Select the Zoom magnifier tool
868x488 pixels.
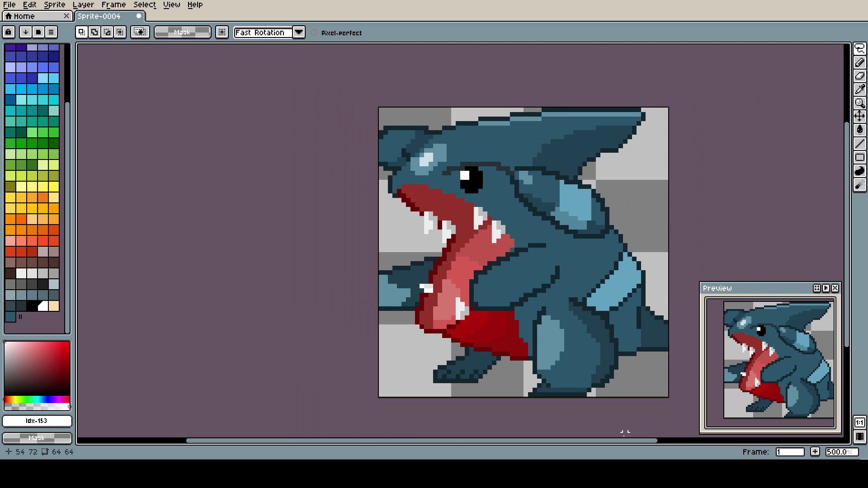tap(859, 103)
